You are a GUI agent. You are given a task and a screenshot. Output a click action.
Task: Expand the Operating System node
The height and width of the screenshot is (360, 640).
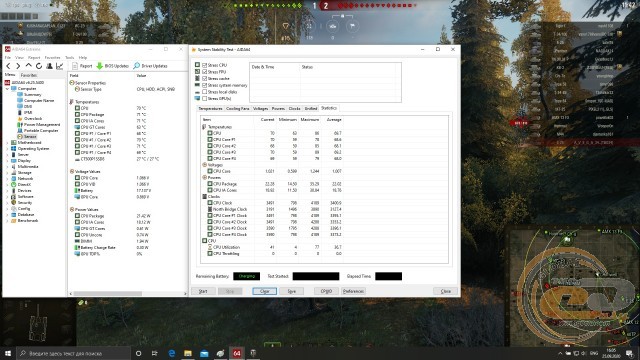[7, 149]
